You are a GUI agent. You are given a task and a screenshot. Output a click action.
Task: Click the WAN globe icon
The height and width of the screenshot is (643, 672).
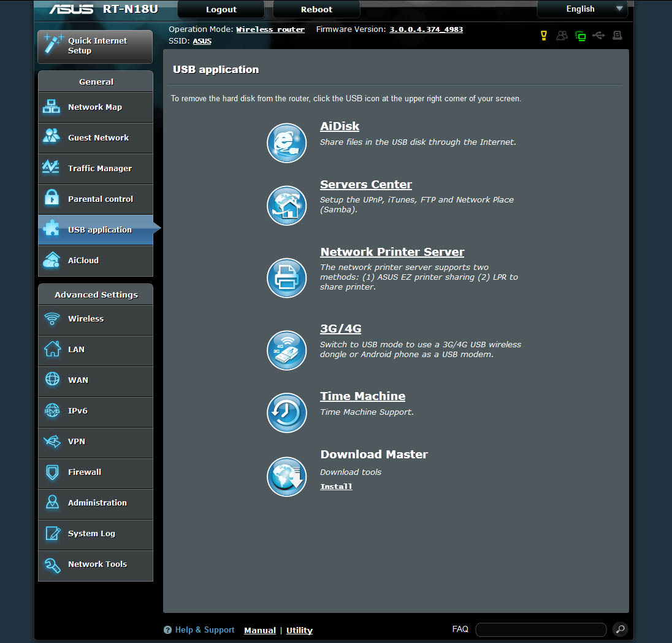coord(52,379)
